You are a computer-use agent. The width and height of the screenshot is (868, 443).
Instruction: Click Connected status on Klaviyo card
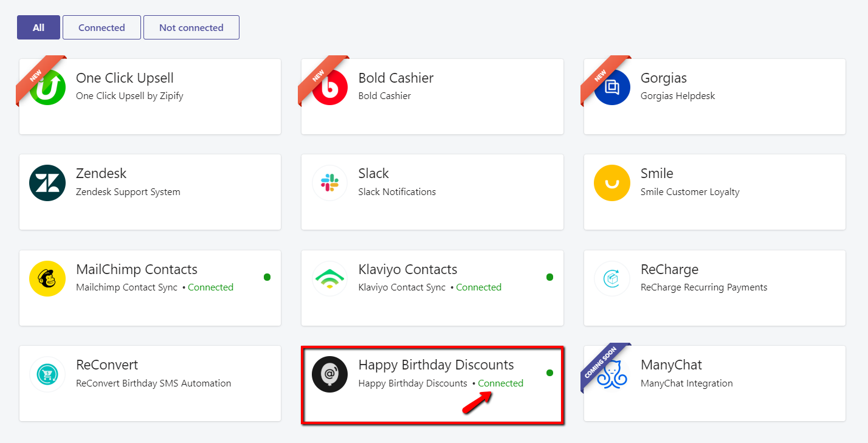tap(479, 287)
